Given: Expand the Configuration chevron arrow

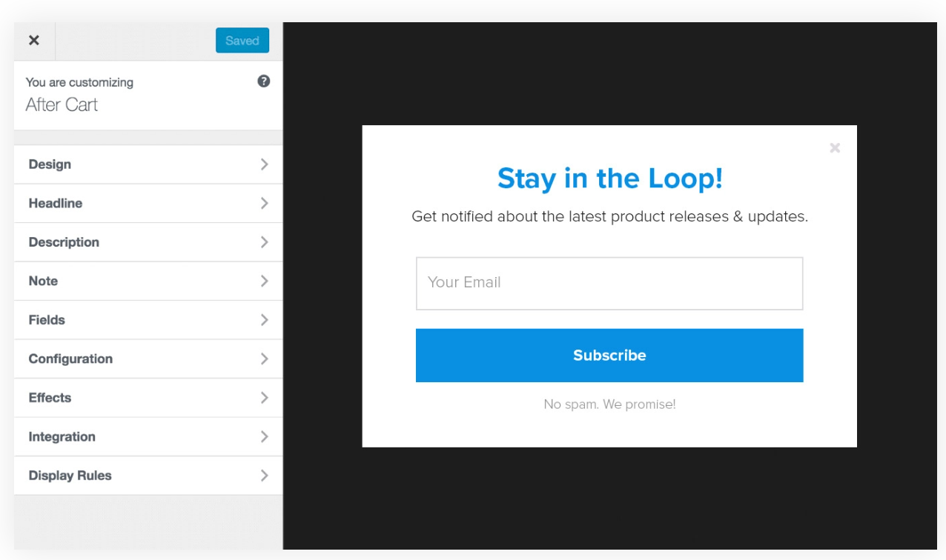Looking at the screenshot, I should pyautogui.click(x=264, y=359).
